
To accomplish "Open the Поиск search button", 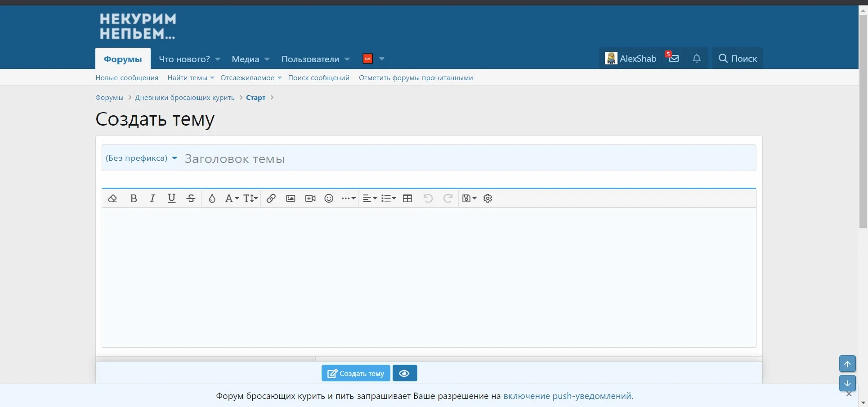I will [x=738, y=58].
